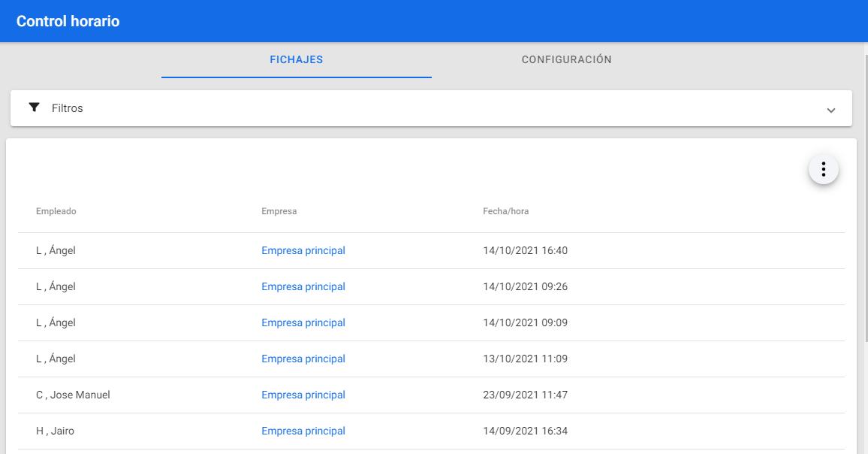
Task: Click the funnel filter icon
Action: click(x=34, y=107)
